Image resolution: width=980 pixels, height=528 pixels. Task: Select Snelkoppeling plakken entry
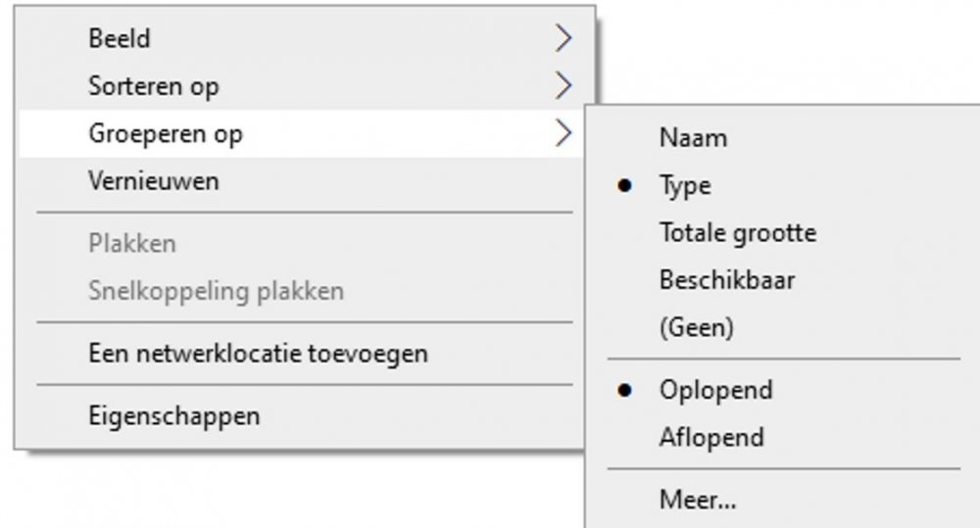[216, 291]
